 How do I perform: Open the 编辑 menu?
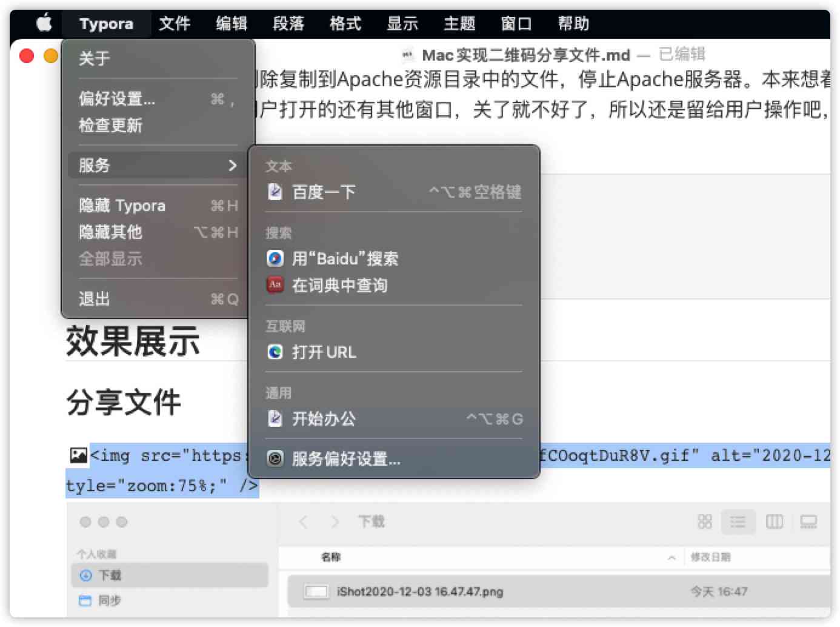pyautogui.click(x=232, y=24)
